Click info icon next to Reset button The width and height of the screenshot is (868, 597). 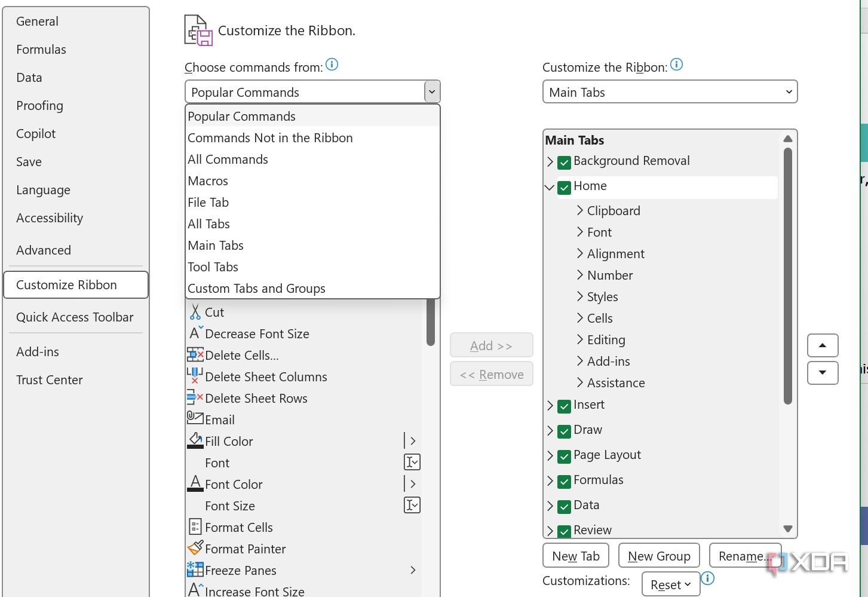[x=708, y=578]
